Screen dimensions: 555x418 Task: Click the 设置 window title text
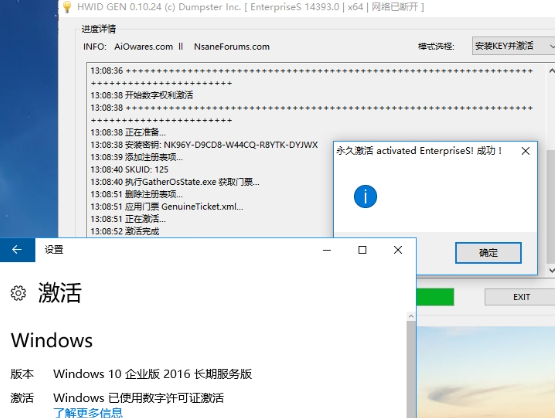click(x=54, y=250)
